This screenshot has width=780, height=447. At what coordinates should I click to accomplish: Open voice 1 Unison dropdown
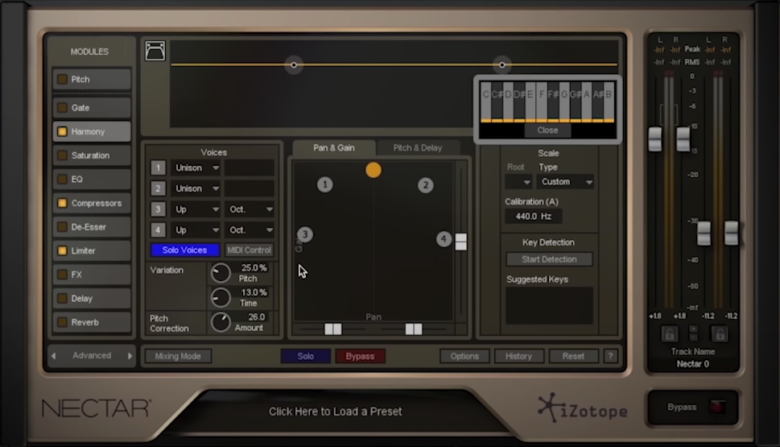pos(196,168)
